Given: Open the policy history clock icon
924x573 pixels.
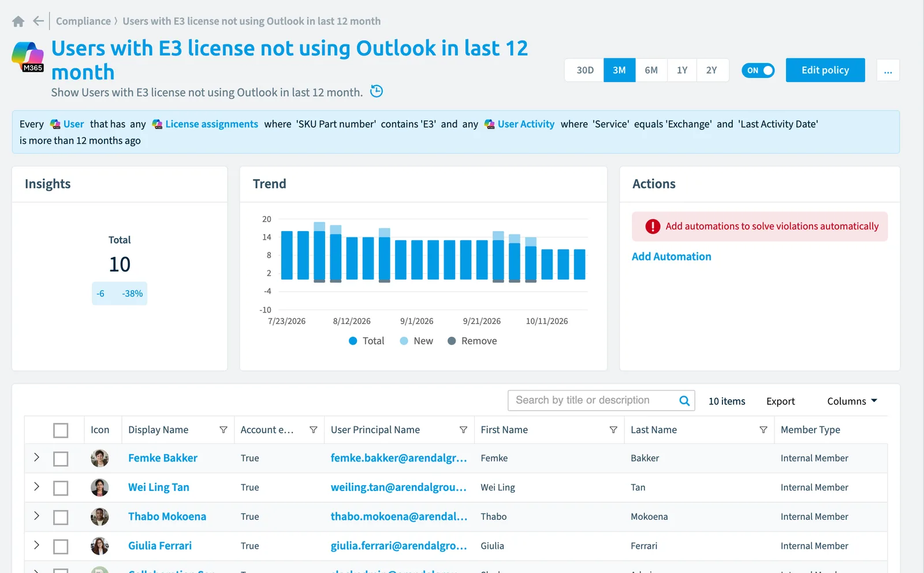Looking at the screenshot, I should click(x=377, y=91).
